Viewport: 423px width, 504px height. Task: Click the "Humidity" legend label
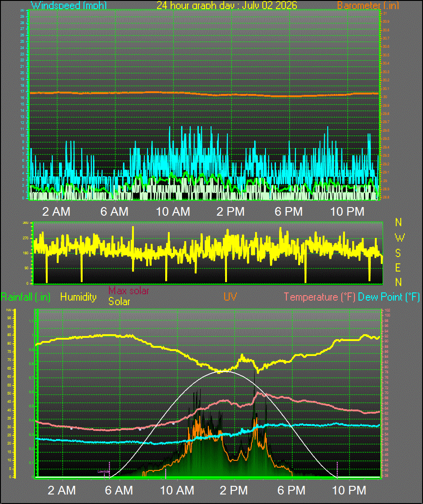(79, 296)
